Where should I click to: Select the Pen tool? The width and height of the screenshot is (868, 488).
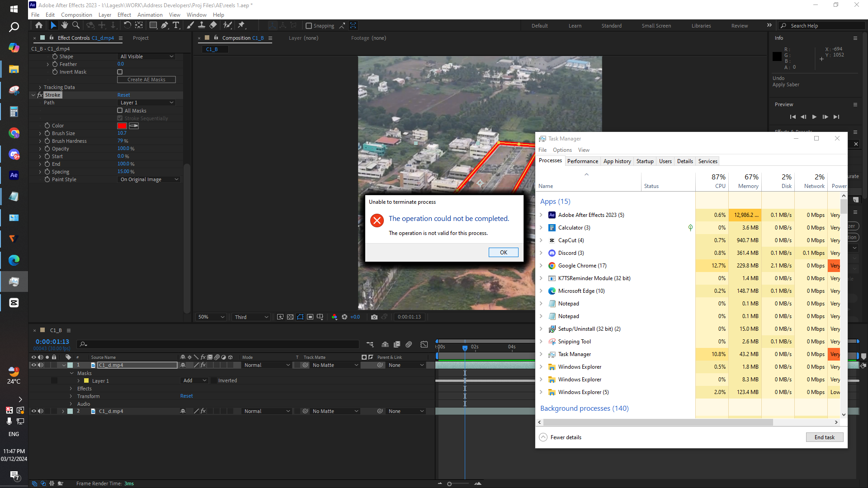click(165, 25)
